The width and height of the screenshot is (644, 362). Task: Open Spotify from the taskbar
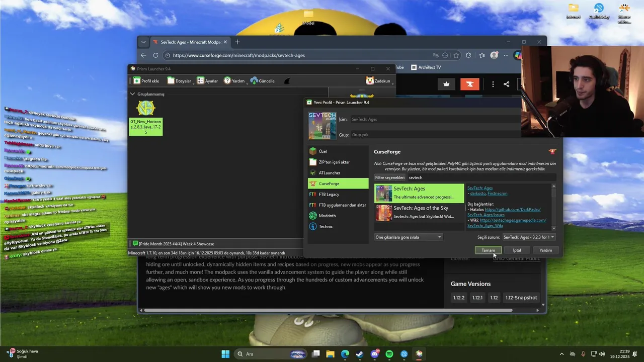(x=389, y=354)
